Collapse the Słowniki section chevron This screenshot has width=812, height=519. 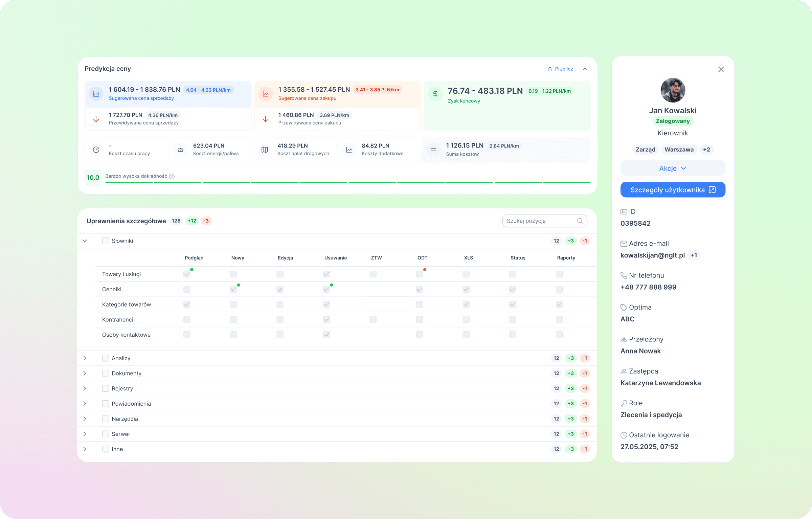pos(85,241)
